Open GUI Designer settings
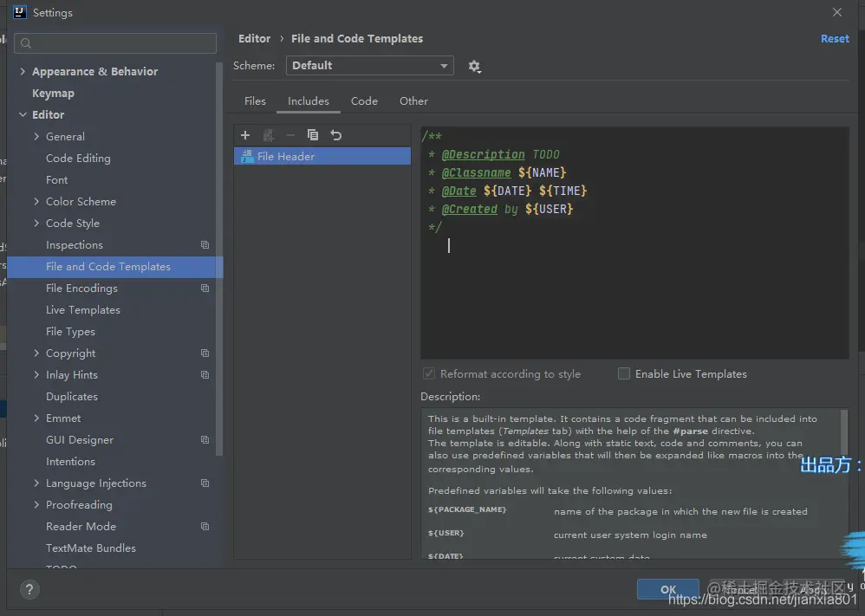This screenshot has width=865, height=616. tap(80, 440)
